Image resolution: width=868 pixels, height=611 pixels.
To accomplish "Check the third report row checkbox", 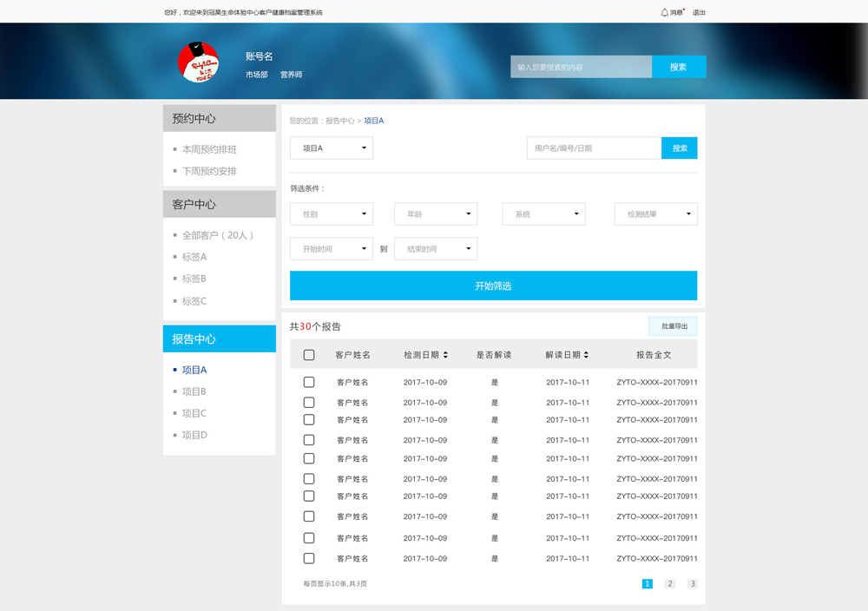I will click(309, 419).
